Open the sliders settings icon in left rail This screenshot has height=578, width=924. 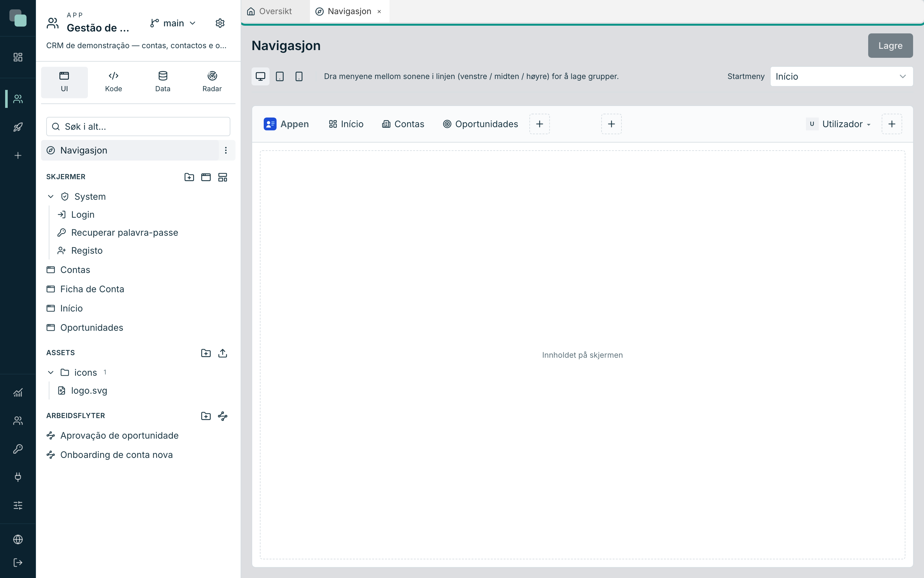[x=18, y=505]
